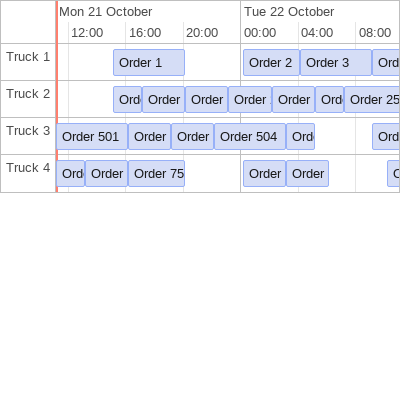Viewport: 400px width, 400px height.
Task: Select the Order 75 block for Truck 4
Action: pos(156,174)
